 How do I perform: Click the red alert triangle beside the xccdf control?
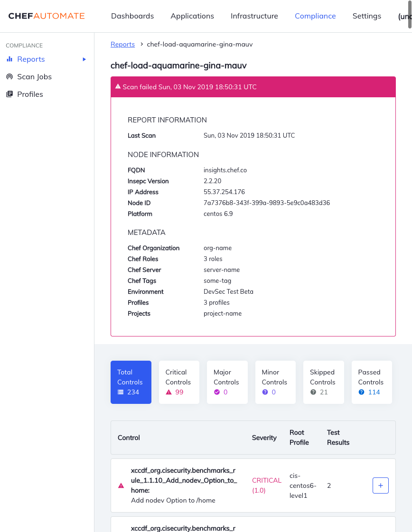tap(121, 485)
